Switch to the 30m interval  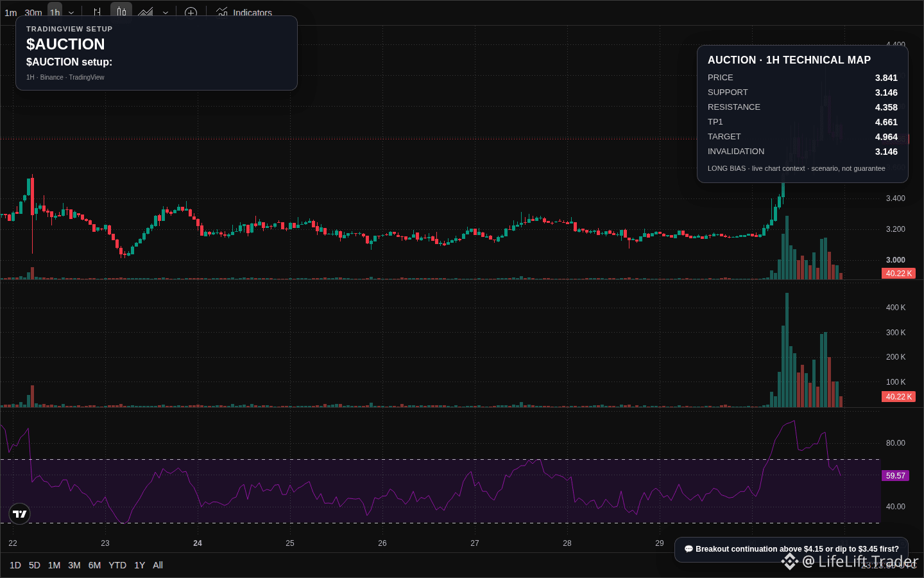pos(33,13)
